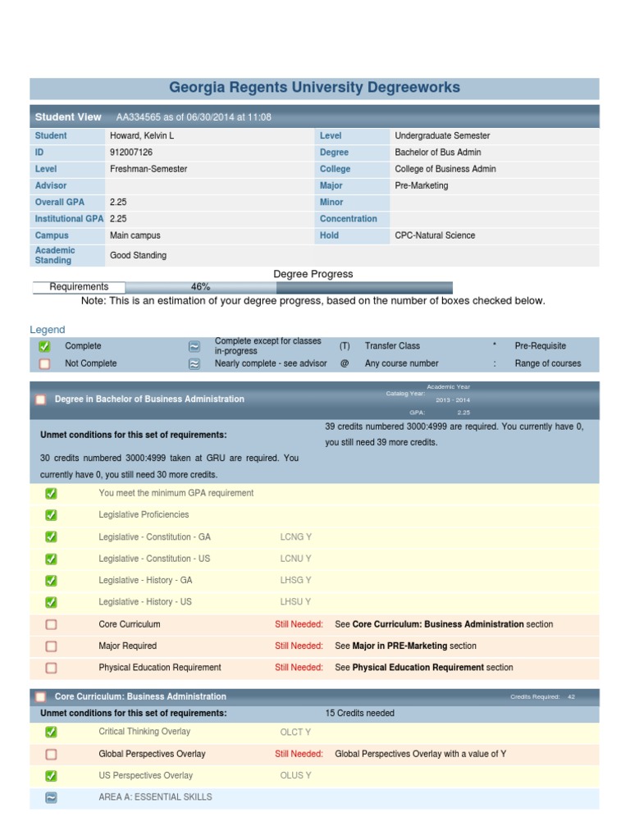Click checkmark for Legislative - Constitution - GA

click(51, 536)
